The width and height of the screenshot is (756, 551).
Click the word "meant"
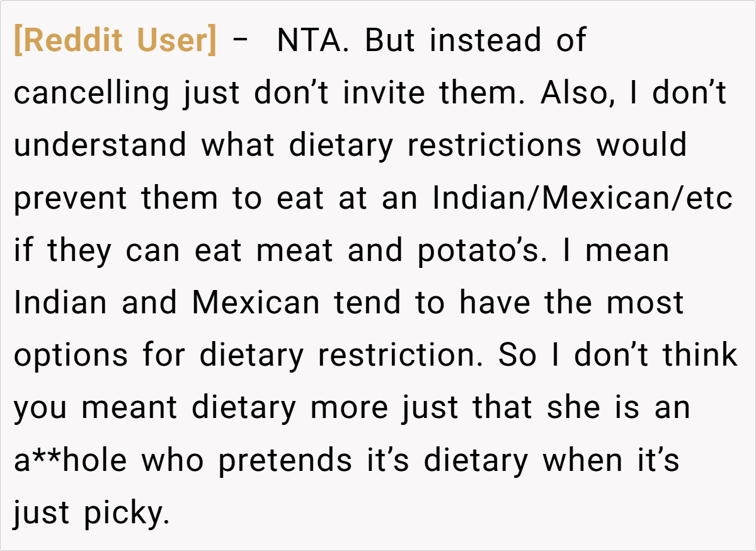pos(130,407)
